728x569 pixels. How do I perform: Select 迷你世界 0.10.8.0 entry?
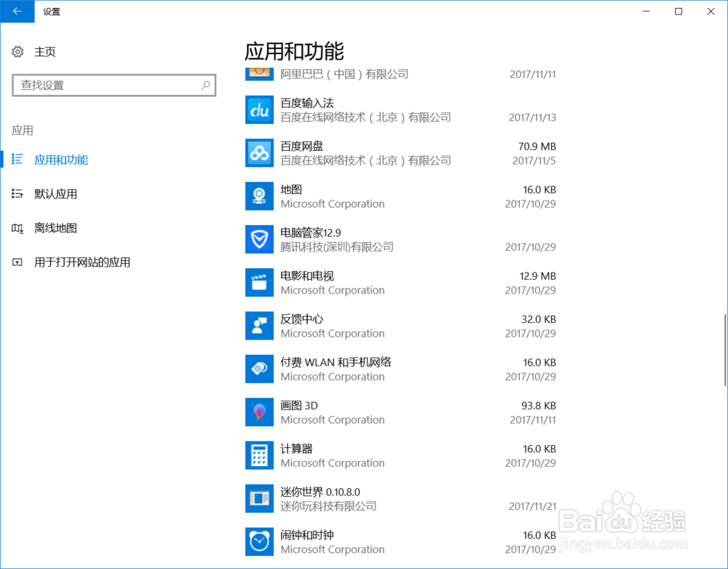pyautogui.click(x=320, y=492)
